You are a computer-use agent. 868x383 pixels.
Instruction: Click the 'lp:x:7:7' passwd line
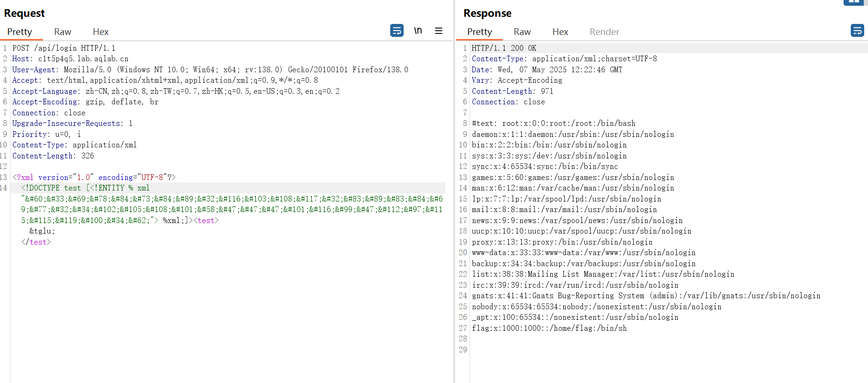click(x=567, y=199)
